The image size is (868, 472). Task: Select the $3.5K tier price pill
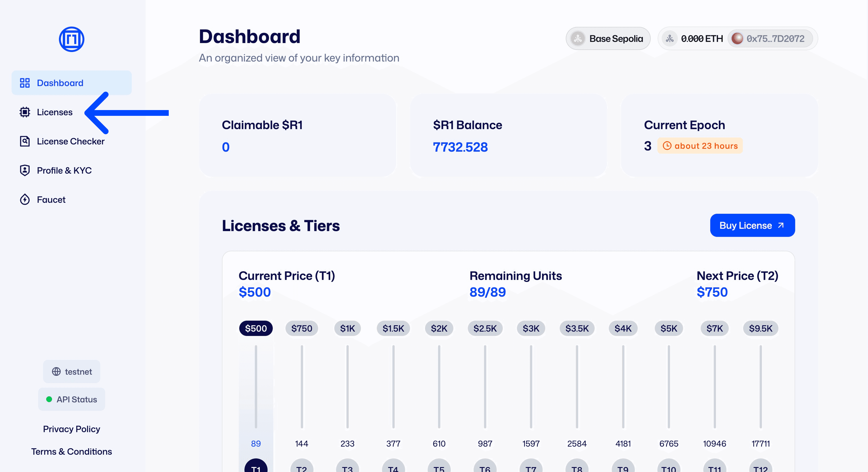[x=577, y=328]
